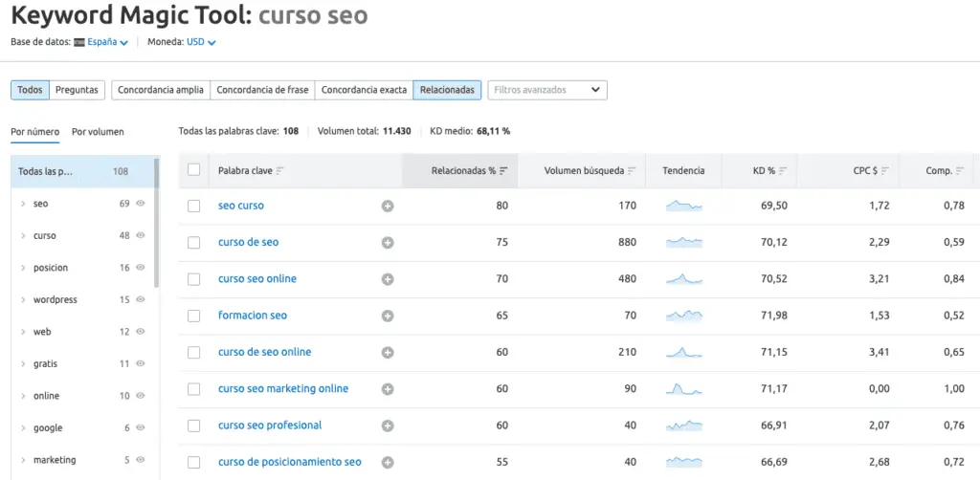Open the USD currency dropdown
Viewport: 980px width, 480px height.
[x=201, y=42]
